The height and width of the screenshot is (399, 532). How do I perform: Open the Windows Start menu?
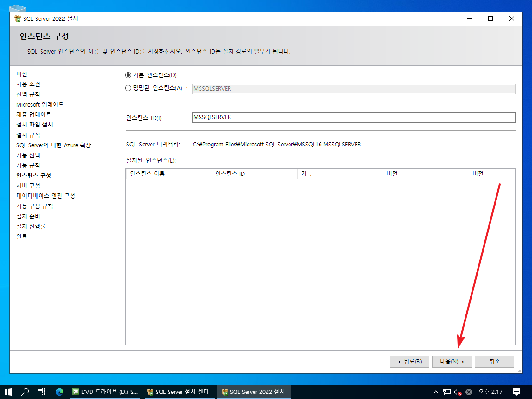8,392
